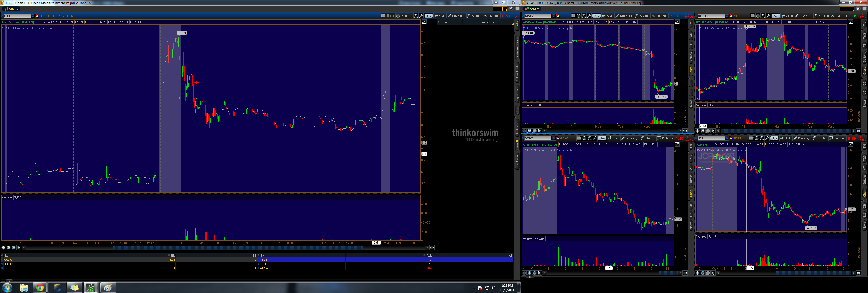Click zoom out magnifier below EFOI chart

[14, 247]
